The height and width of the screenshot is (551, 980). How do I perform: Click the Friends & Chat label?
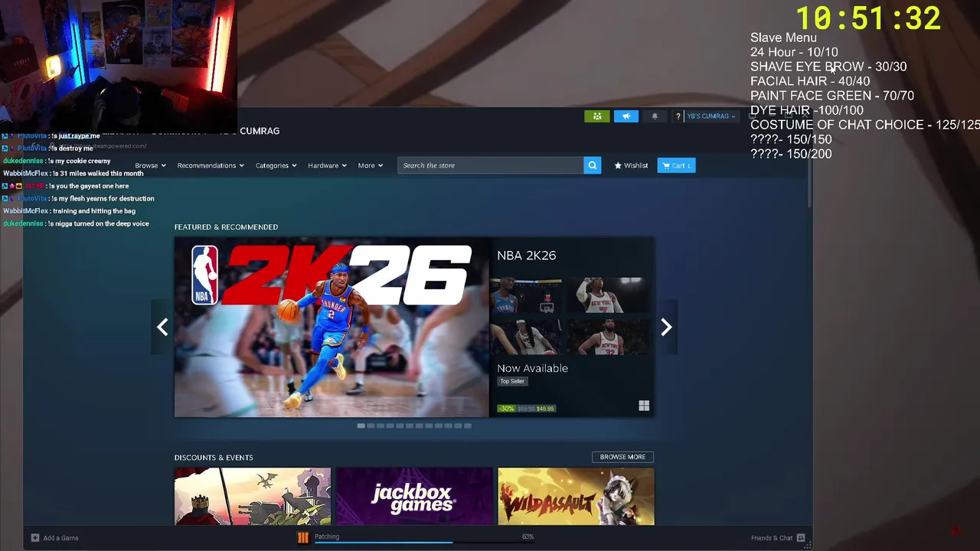[x=772, y=538]
